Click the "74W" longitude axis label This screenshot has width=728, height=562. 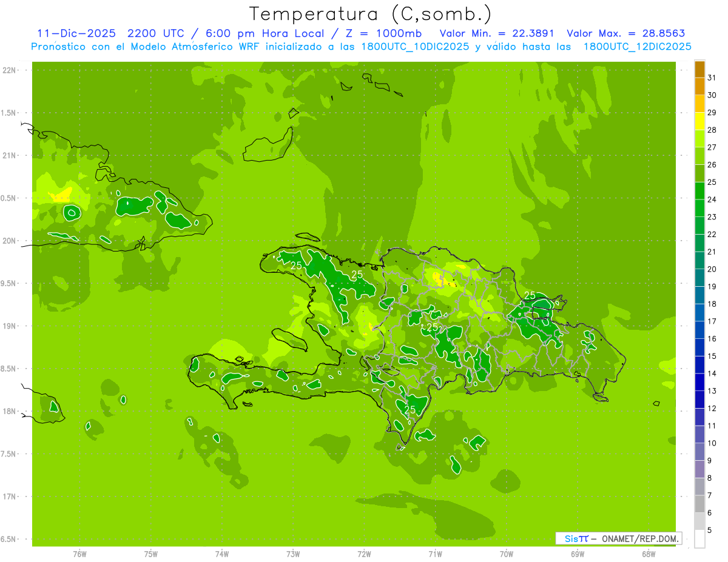point(222,554)
